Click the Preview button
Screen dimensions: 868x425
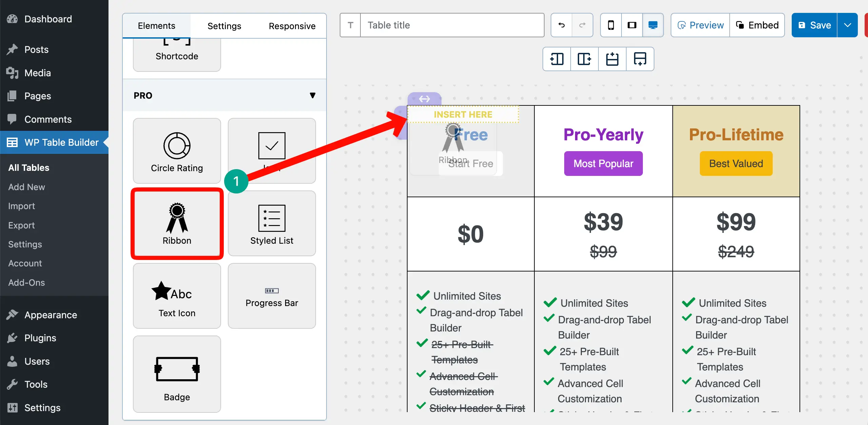[x=700, y=25]
